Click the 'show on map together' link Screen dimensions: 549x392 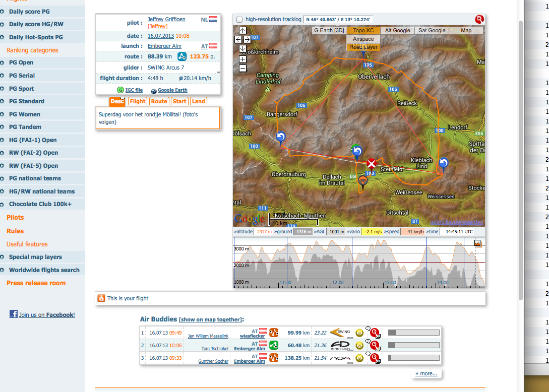tap(210, 319)
